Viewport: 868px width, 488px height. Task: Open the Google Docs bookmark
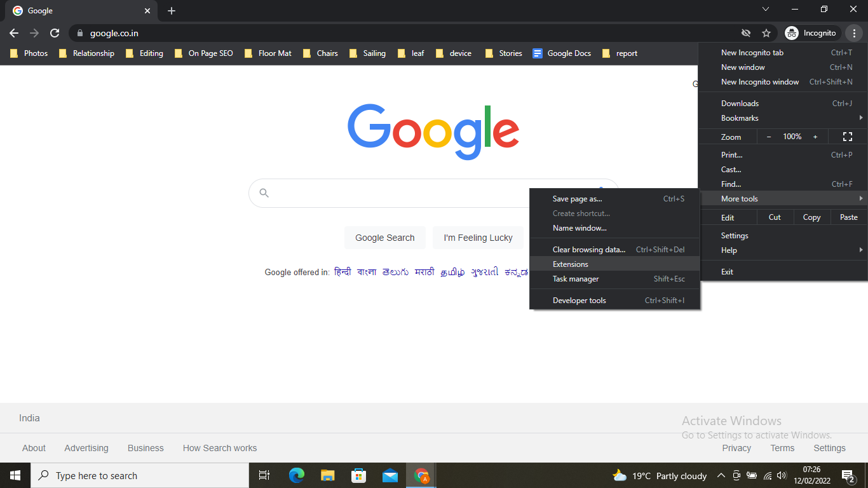(562, 53)
